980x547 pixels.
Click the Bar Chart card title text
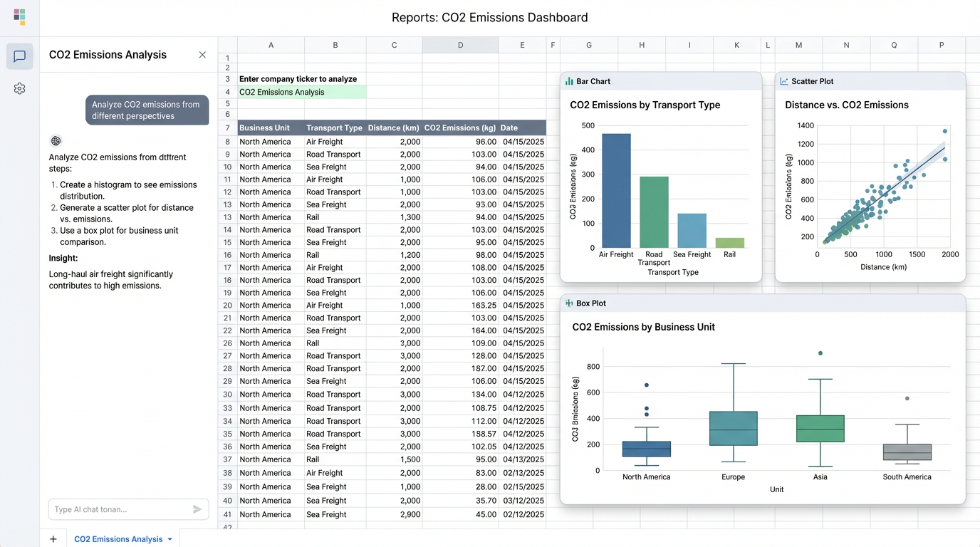pos(593,81)
